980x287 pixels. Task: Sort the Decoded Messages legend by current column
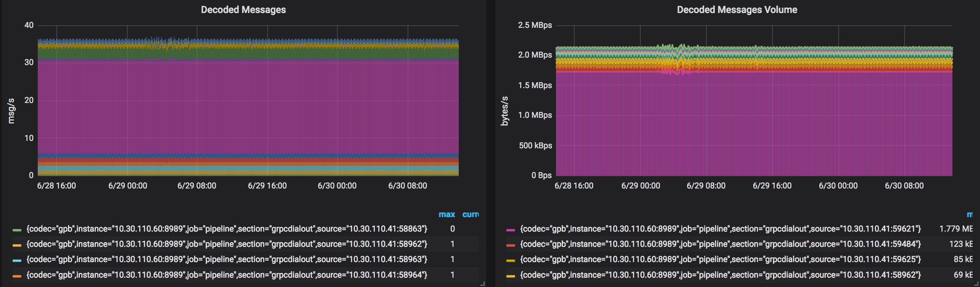click(471, 214)
